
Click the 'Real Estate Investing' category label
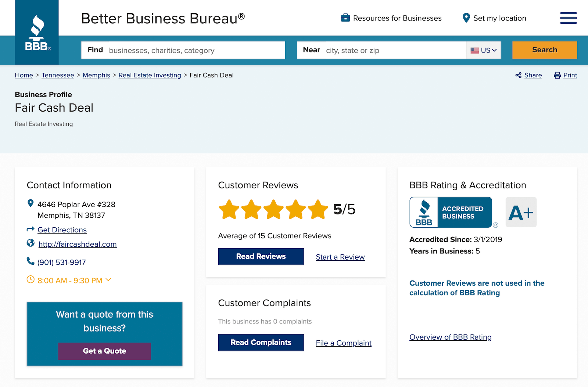coord(44,124)
